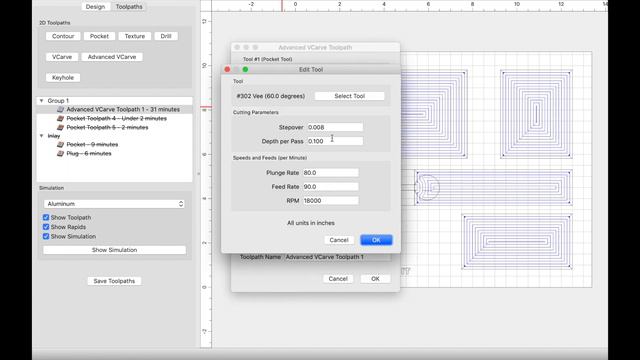Confirm Edit Tool dialog with OK

(x=376, y=240)
